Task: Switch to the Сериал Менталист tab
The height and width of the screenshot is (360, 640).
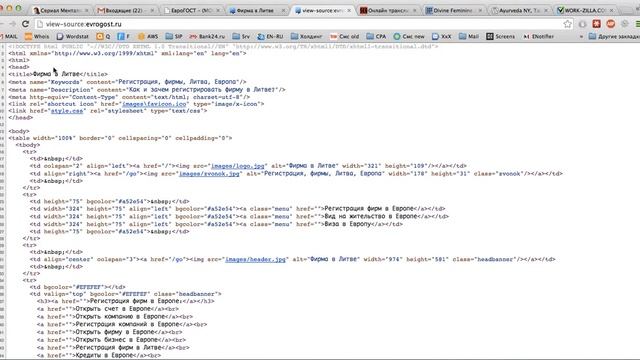Action: click(x=60, y=10)
